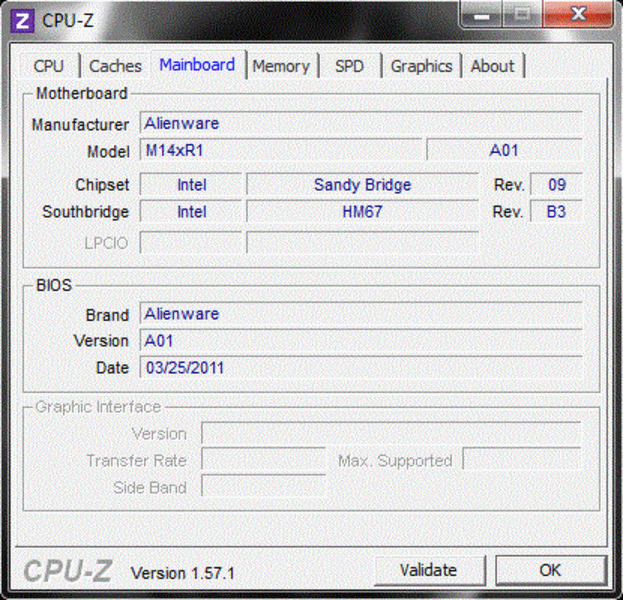The width and height of the screenshot is (623, 600).
Task: Minimize the CPU-Z window
Action: (481, 15)
